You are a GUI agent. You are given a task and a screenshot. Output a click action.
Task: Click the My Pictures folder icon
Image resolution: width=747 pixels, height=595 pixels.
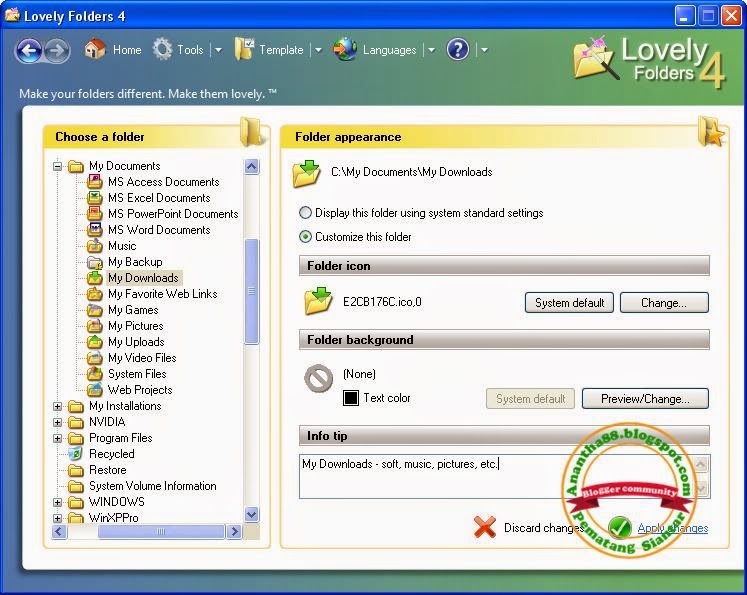95,326
